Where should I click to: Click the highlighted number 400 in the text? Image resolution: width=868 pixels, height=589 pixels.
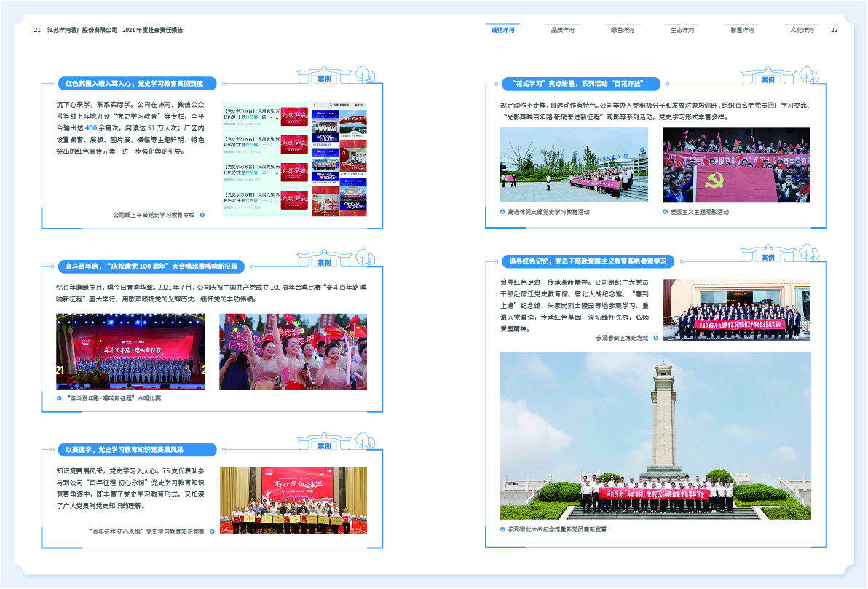[91, 128]
